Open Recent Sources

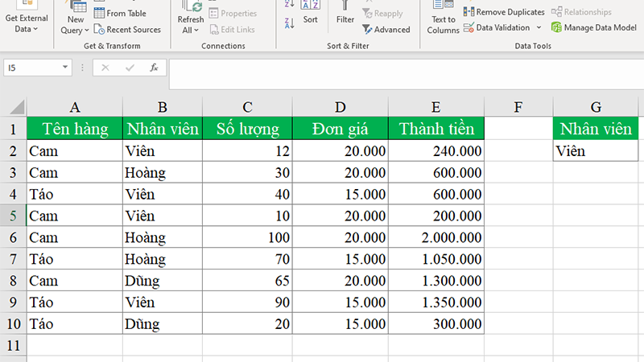127,30
